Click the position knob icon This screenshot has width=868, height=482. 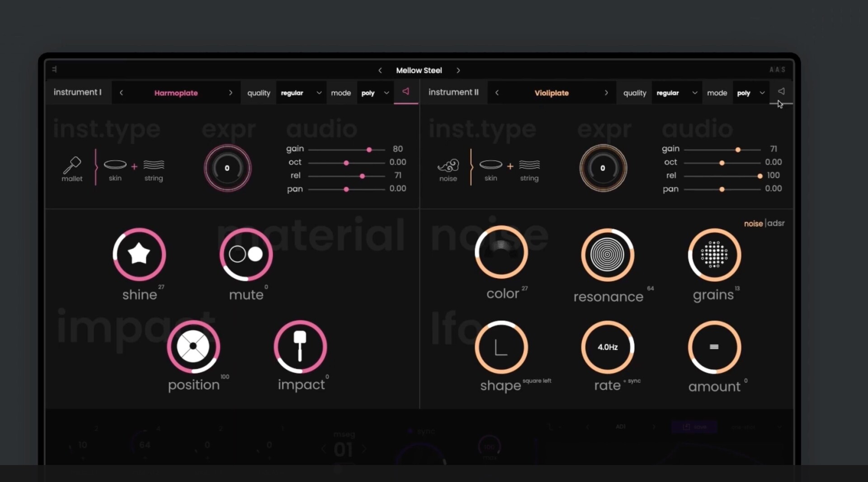[193, 347]
